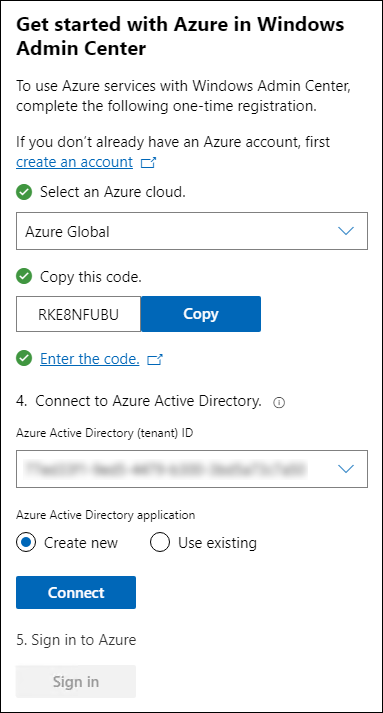Click external-link icon beside Enter the code
Image resolution: width=383 pixels, height=713 pixels.
[x=155, y=360]
